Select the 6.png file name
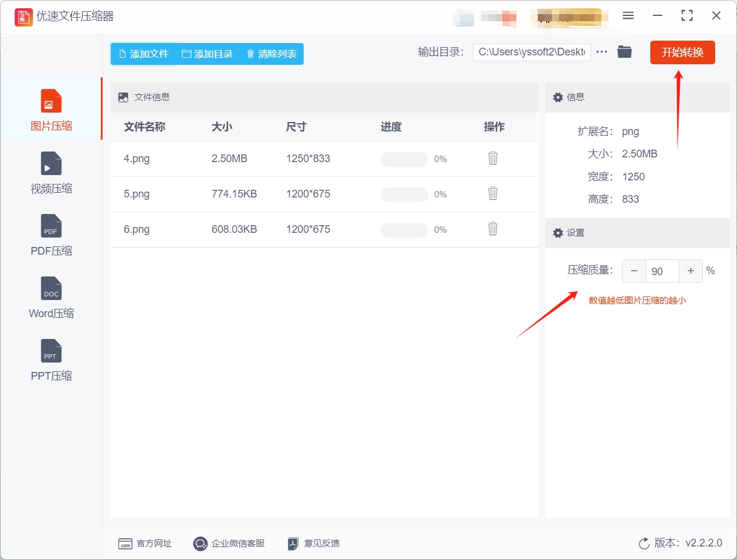Viewport: 737px width, 560px height. [x=137, y=229]
